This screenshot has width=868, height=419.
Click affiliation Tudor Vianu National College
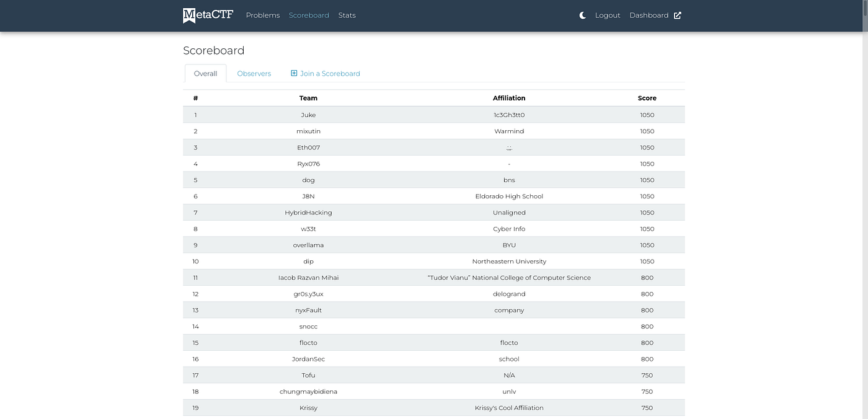click(x=509, y=278)
